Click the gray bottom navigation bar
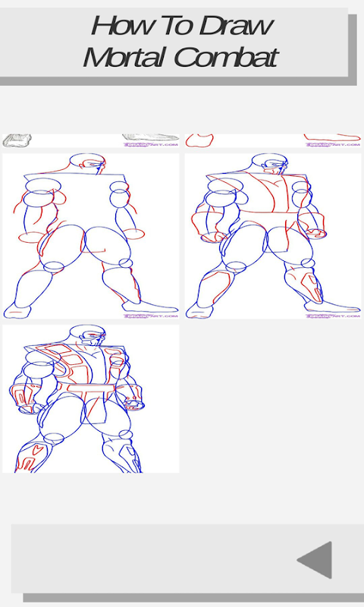Screen dimensions: 364x607 [x=187, y=559]
